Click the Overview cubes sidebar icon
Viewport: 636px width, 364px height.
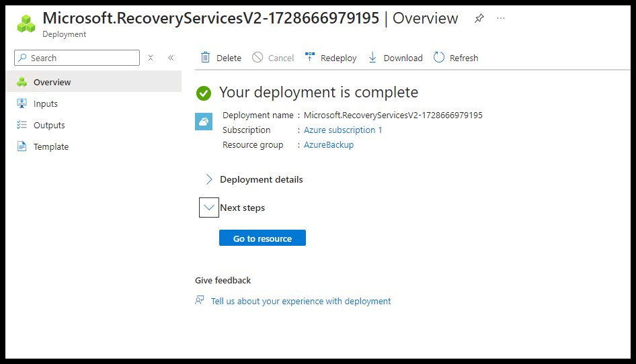coord(22,82)
